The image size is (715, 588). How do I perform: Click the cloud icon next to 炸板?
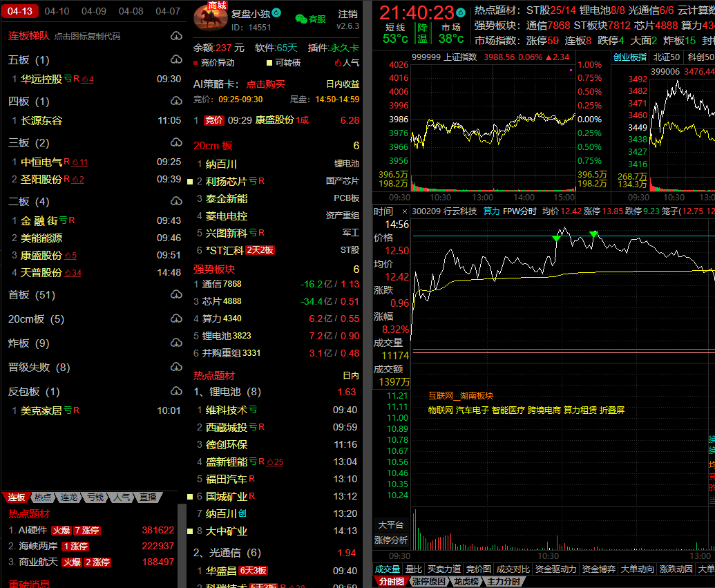tap(175, 343)
